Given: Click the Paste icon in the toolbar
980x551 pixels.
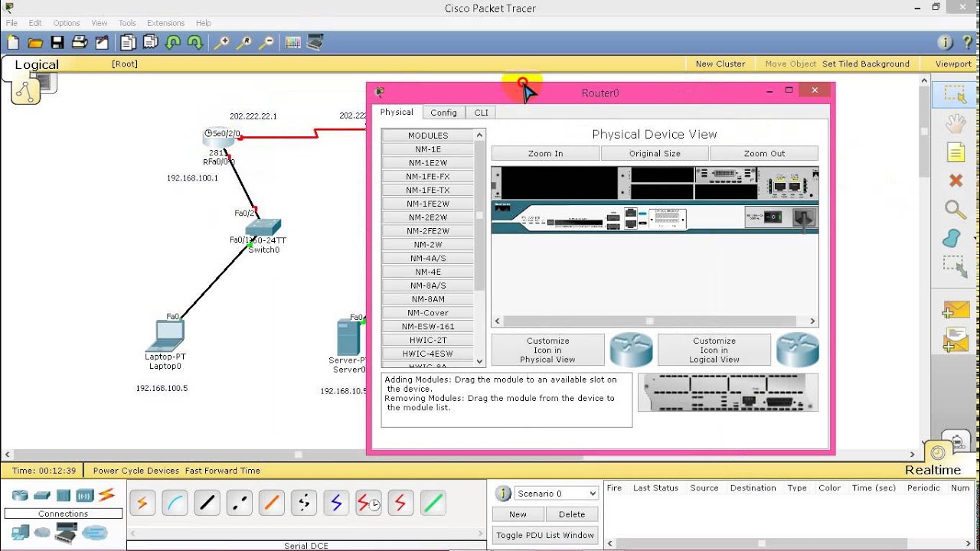Looking at the screenshot, I should point(151,43).
